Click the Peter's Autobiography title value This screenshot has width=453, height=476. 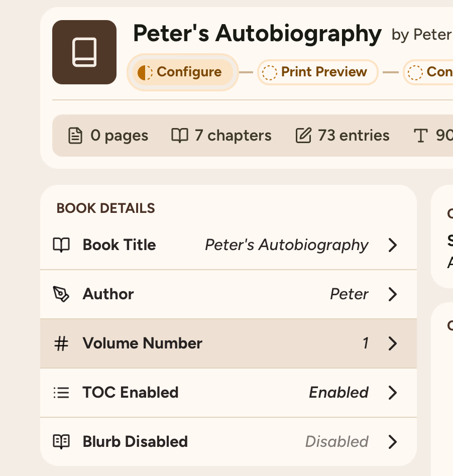[x=286, y=245]
